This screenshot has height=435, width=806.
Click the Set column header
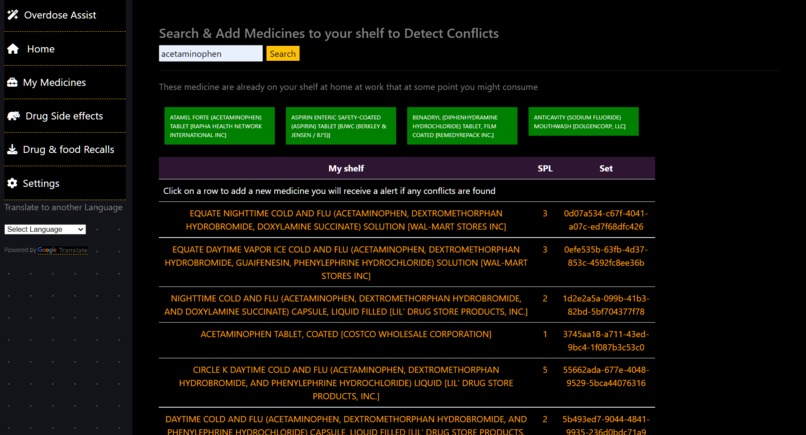coord(606,168)
